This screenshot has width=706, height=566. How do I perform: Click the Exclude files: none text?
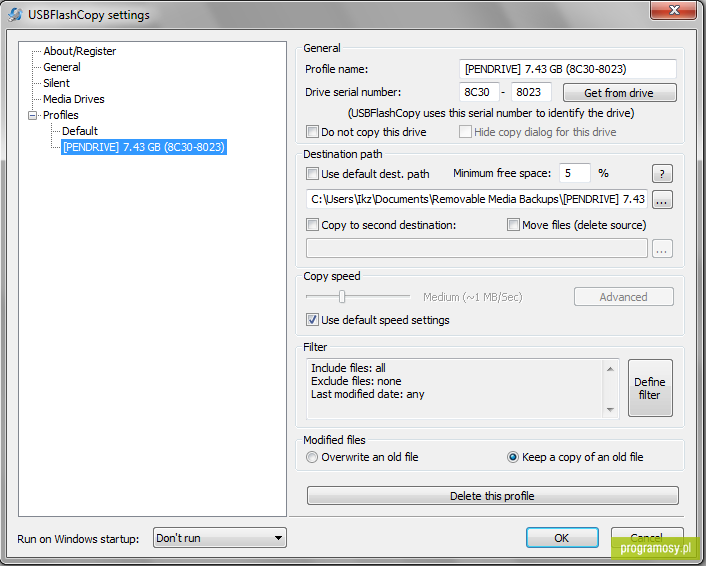click(356, 381)
